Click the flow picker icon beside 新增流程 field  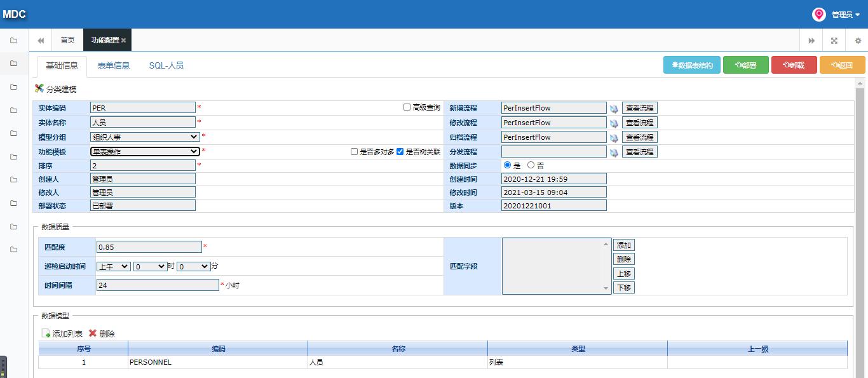614,109
